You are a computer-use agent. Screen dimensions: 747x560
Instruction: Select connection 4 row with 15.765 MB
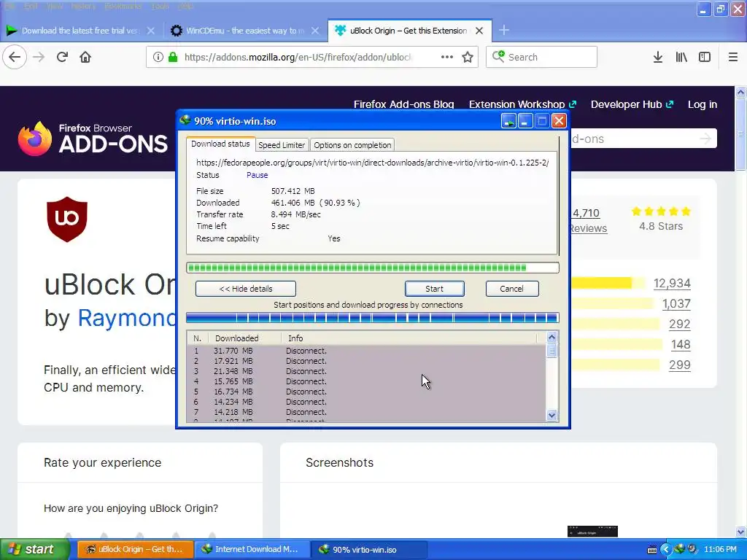click(366, 381)
